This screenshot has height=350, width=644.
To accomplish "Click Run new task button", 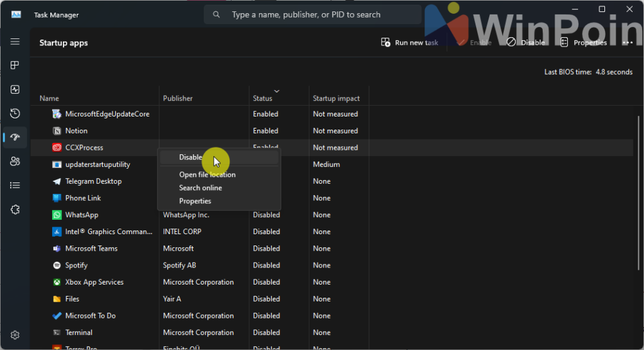I will point(409,43).
